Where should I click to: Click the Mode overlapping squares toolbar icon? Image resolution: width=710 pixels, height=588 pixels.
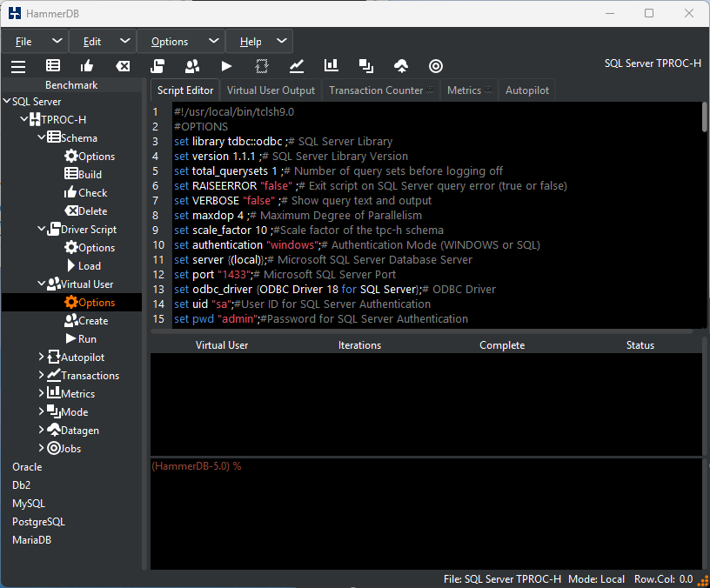pyautogui.click(x=365, y=66)
